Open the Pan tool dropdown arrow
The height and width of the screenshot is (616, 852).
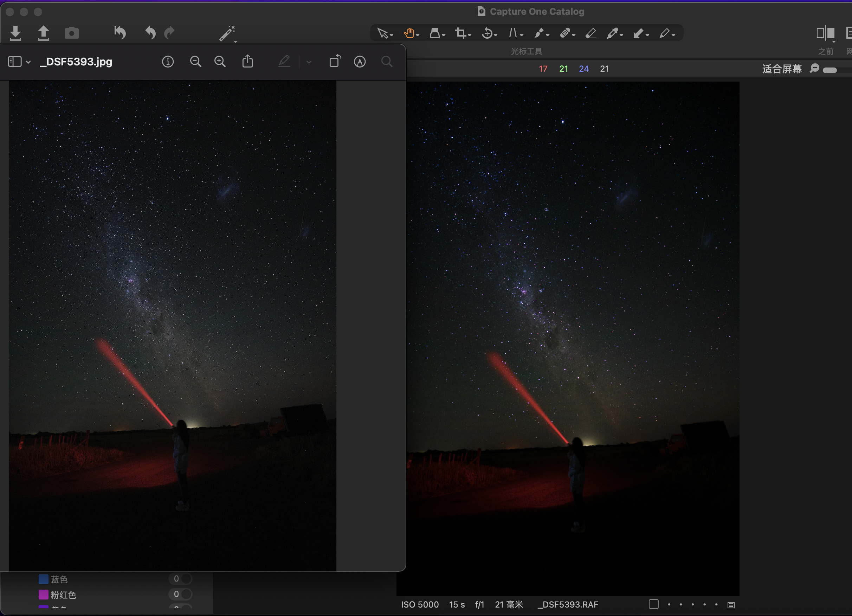[417, 35]
